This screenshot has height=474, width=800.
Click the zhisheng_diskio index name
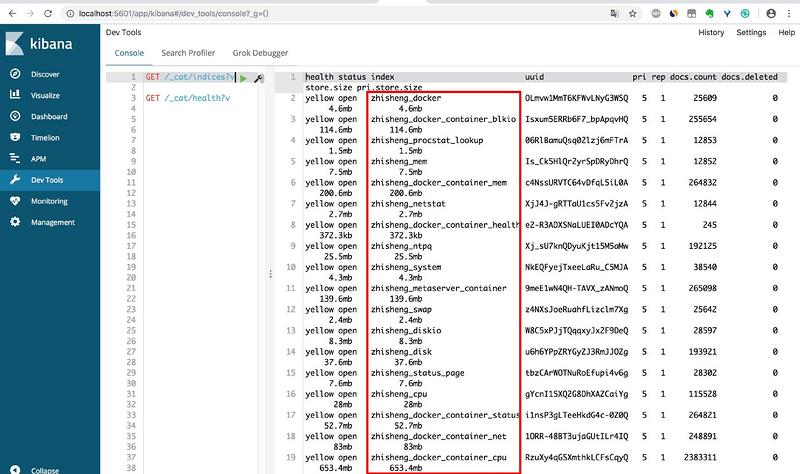coord(406,331)
